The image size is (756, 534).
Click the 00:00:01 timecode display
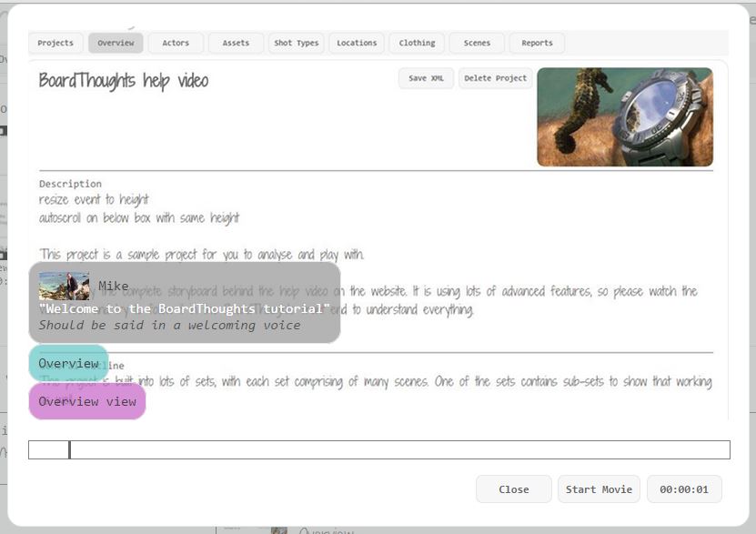(684, 489)
